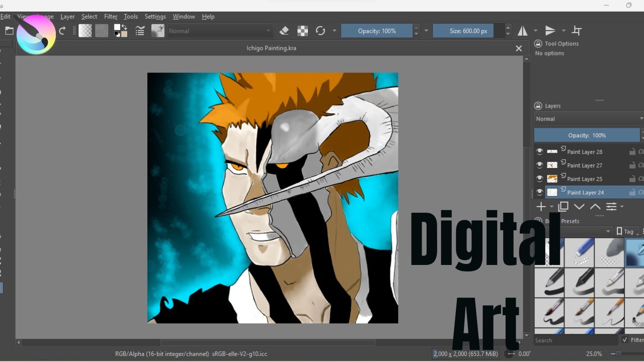The image size is (644, 362).
Task: Select the highlighted blue airbrush preset
Action: coord(634,252)
